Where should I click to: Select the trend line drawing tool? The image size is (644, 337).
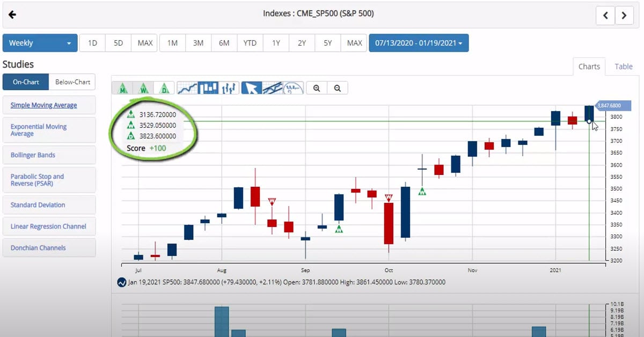273,88
